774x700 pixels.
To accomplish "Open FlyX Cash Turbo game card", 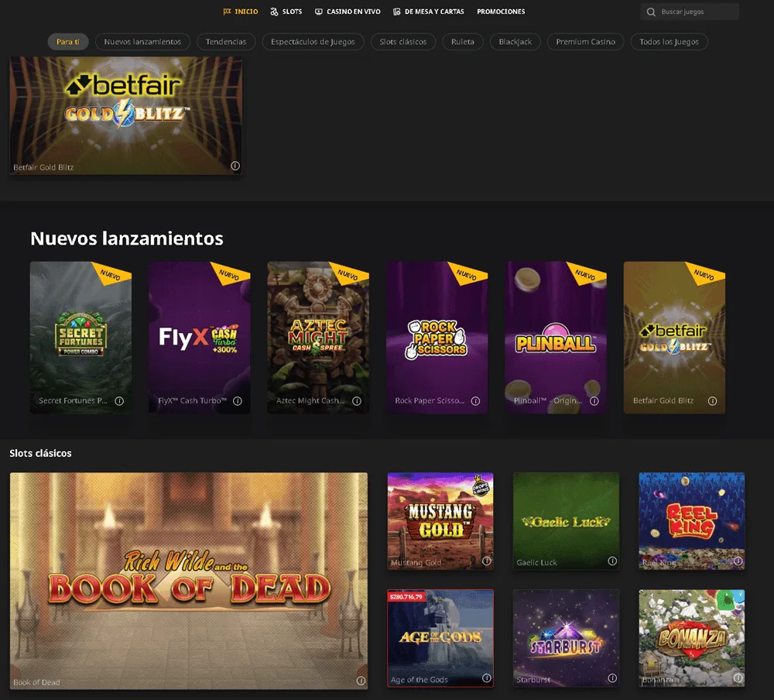I will point(200,338).
